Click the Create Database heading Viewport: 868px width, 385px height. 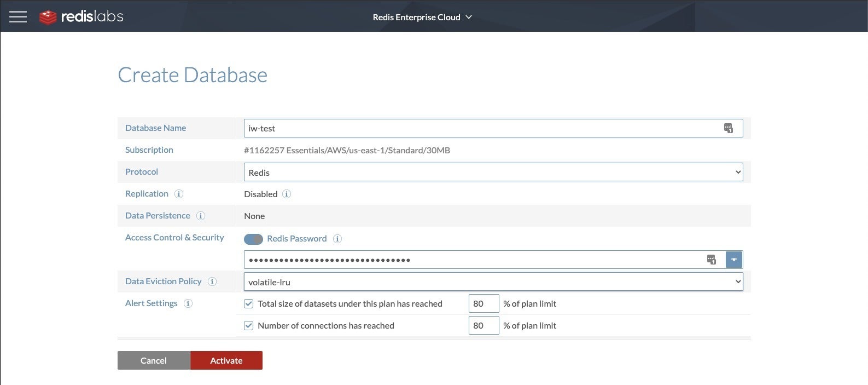click(193, 75)
